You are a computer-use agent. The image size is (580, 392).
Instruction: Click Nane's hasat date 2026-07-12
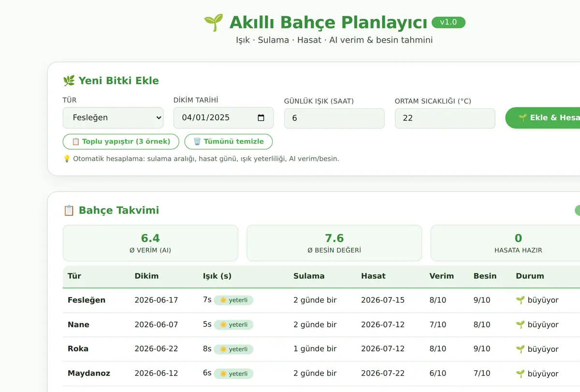[x=383, y=325]
